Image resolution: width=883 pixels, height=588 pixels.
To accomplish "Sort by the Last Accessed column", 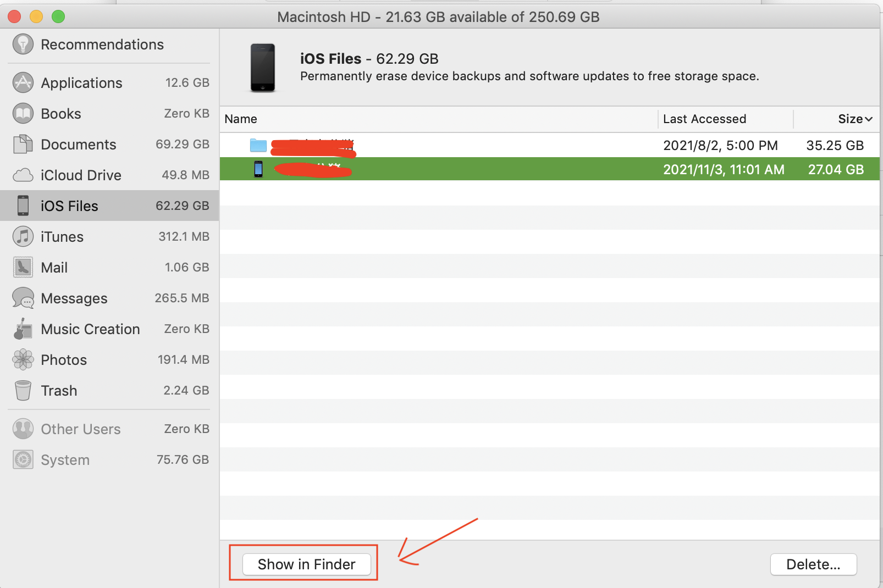I will tap(705, 119).
